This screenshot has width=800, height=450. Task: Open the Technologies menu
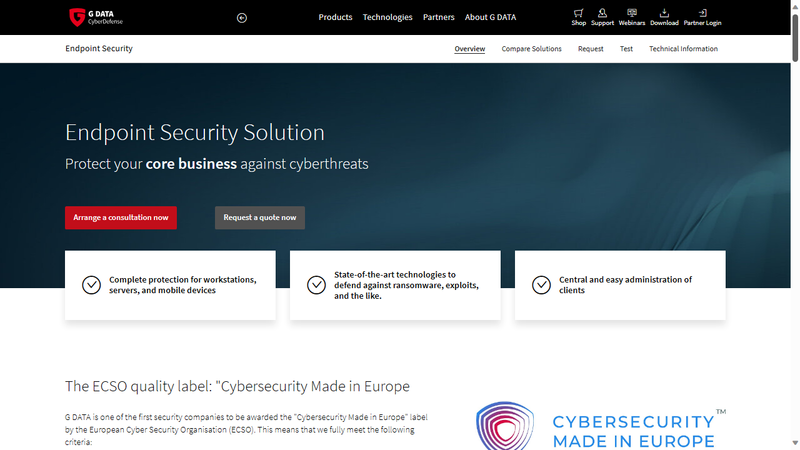tap(387, 17)
